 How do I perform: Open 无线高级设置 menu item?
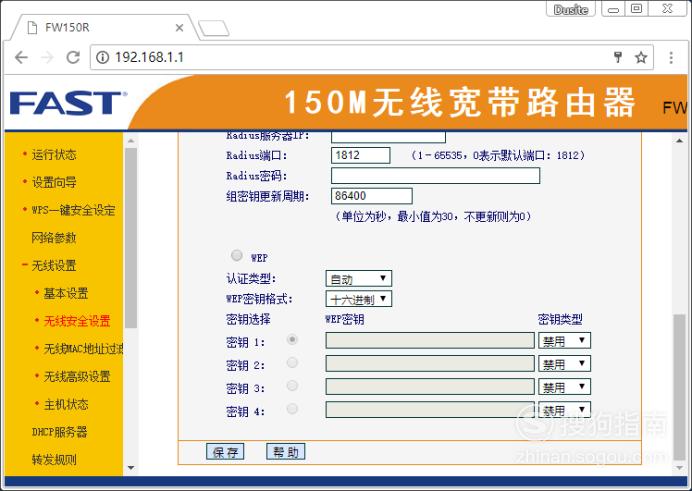coord(77,377)
